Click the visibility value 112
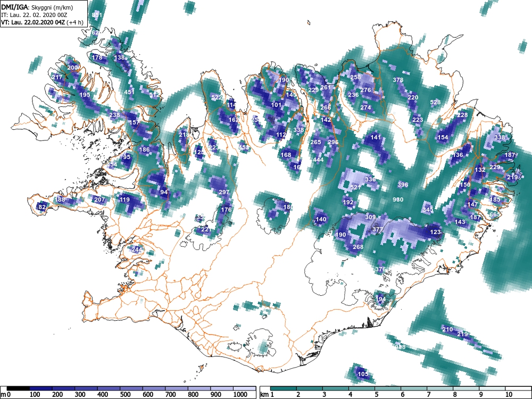 (x=281, y=135)
